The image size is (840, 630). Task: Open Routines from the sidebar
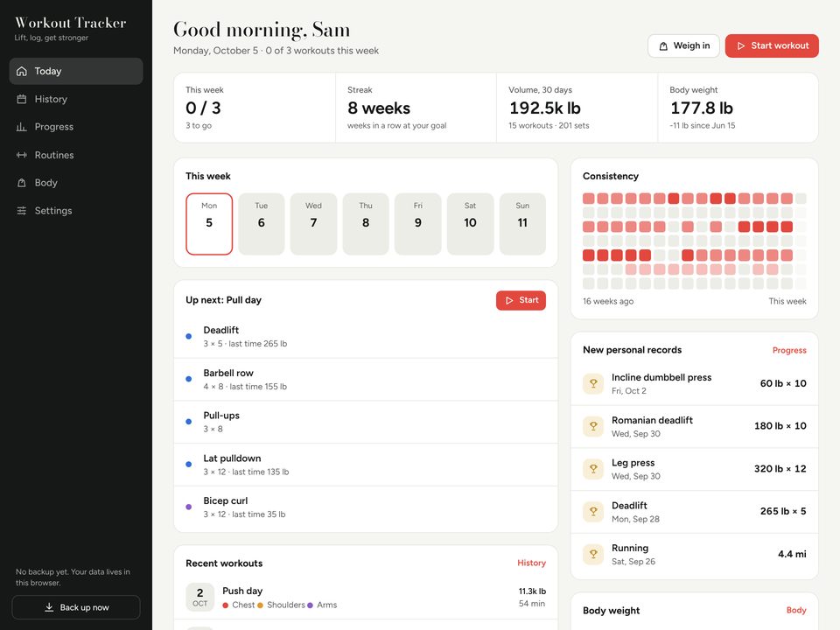click(76, 155)
